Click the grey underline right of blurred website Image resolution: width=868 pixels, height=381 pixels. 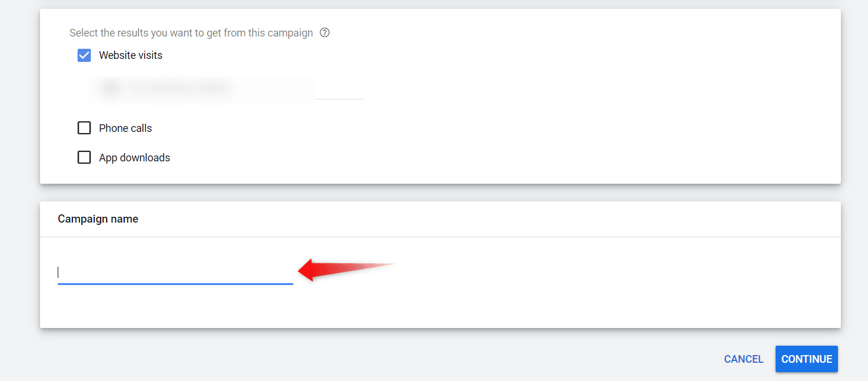point(340,99)
